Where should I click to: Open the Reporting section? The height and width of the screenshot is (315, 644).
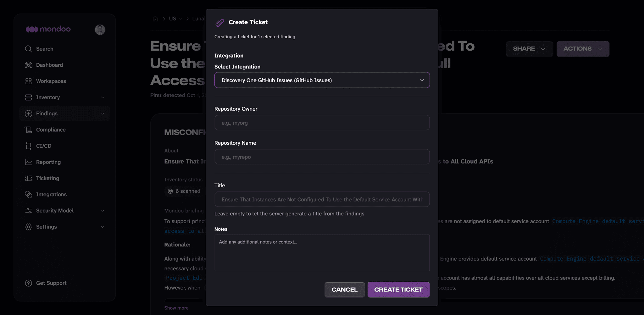[x=48, y=162]
